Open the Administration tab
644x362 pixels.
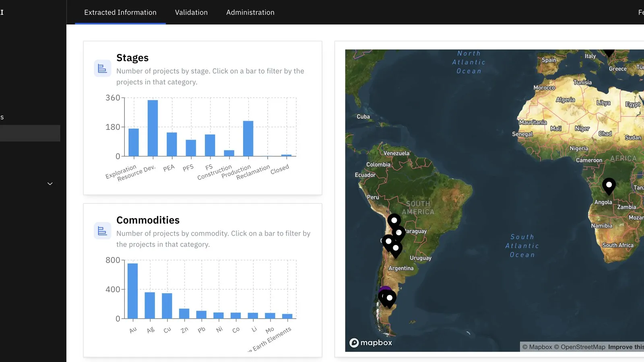click(x=250, y=12)
